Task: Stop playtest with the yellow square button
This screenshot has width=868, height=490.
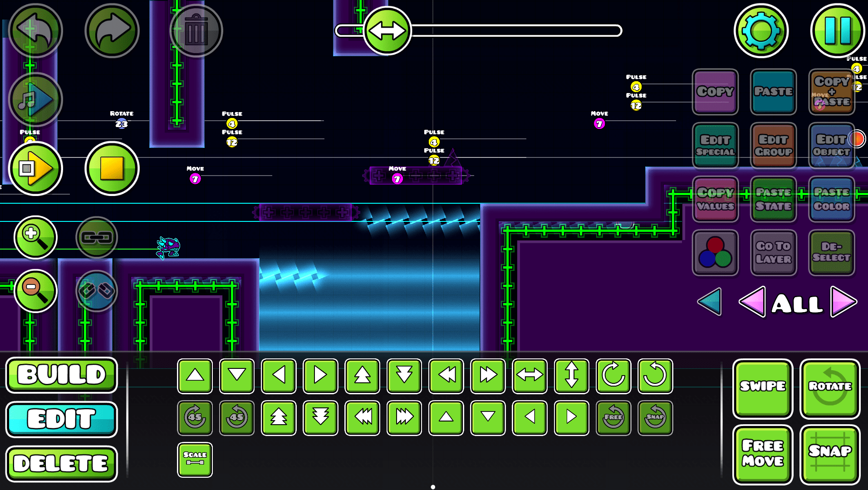Action: coord(112,168)
